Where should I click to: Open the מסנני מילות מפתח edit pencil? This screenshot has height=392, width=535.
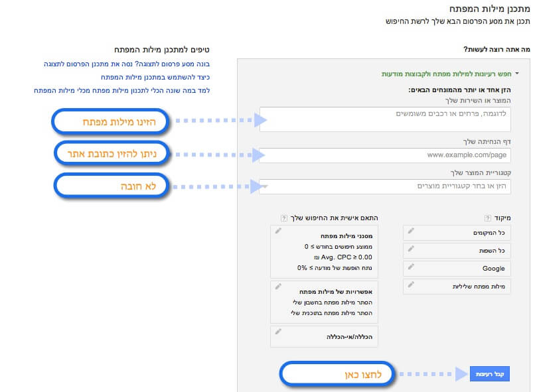(x=278, y=231)
